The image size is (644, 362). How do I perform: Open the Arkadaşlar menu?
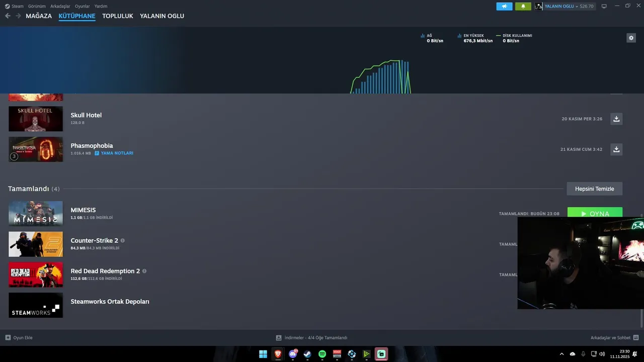pos(60,6)
